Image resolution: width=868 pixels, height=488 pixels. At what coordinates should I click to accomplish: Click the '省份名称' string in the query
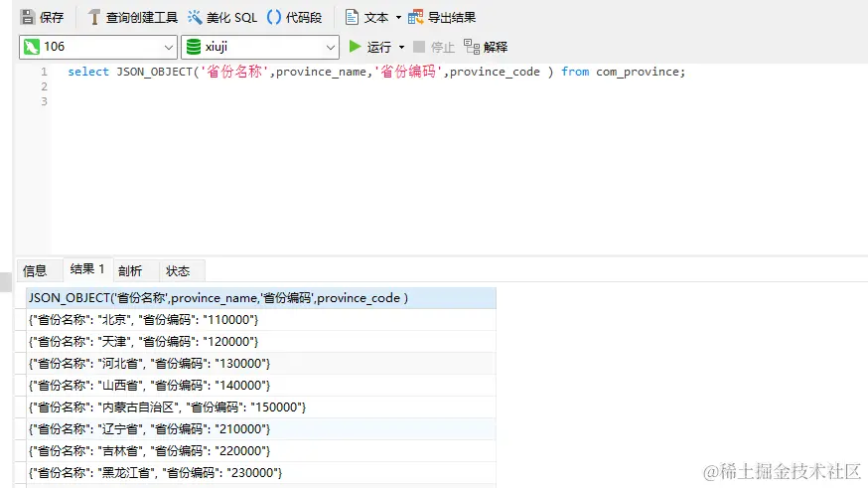click(234, 72)
